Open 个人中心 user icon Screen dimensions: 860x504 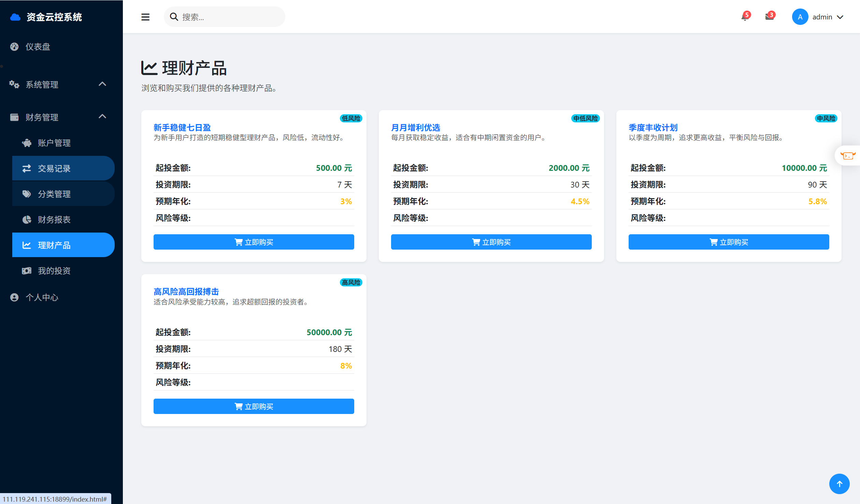point(14,297)
